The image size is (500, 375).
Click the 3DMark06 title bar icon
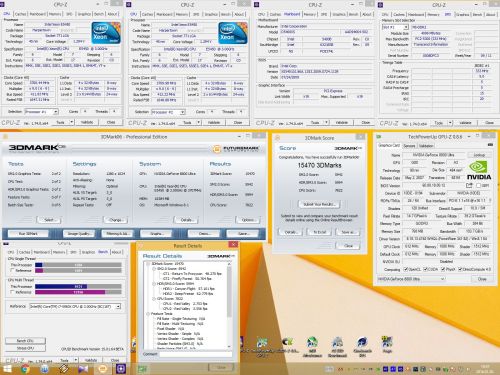(5, 137)
